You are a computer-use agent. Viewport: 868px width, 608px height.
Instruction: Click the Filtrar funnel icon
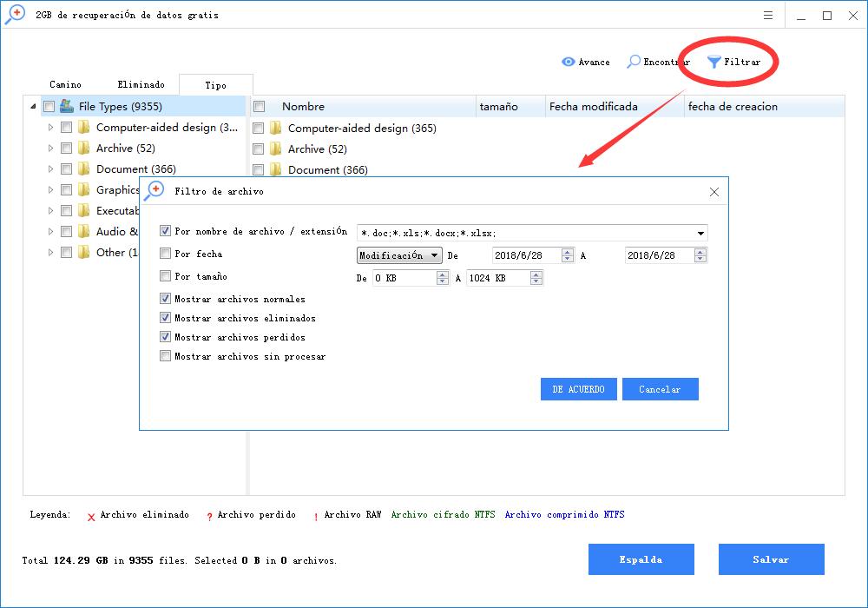[x=714, y=62]
